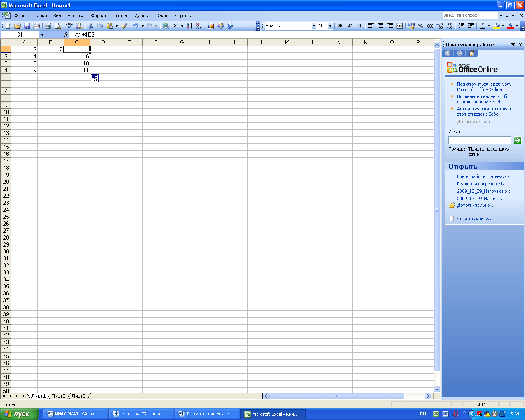
Task: Go to Home in the task pane
Action: (472, 53)
